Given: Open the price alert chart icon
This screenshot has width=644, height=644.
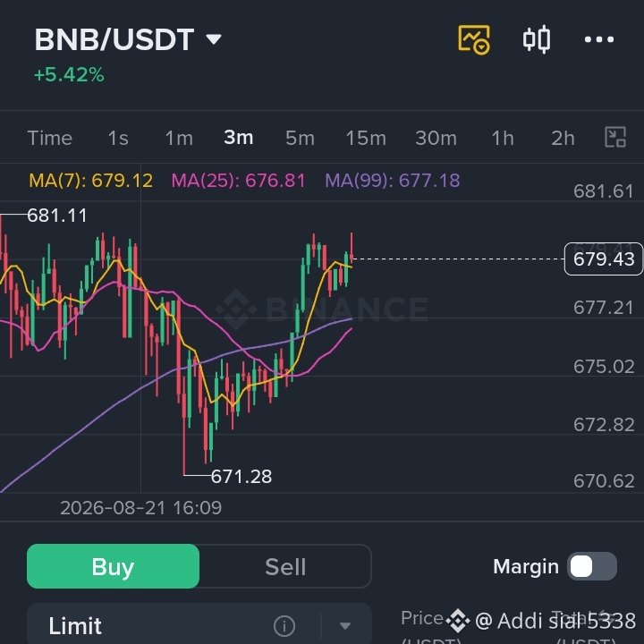Looking at the screenshot, I should coord(474,39).
